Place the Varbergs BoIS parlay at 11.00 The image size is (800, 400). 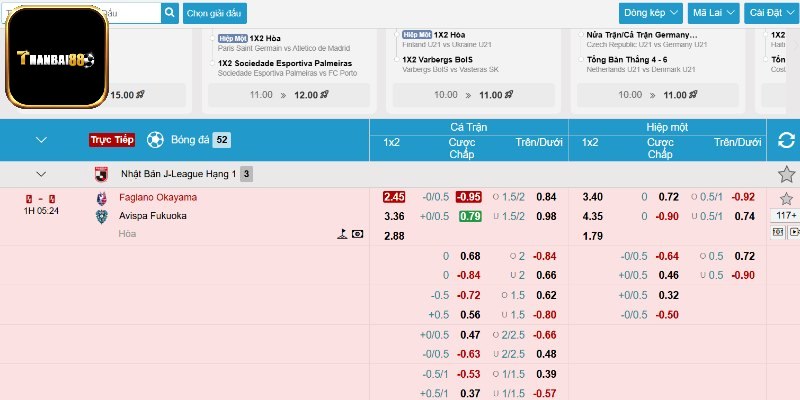(x=473, y=95)
